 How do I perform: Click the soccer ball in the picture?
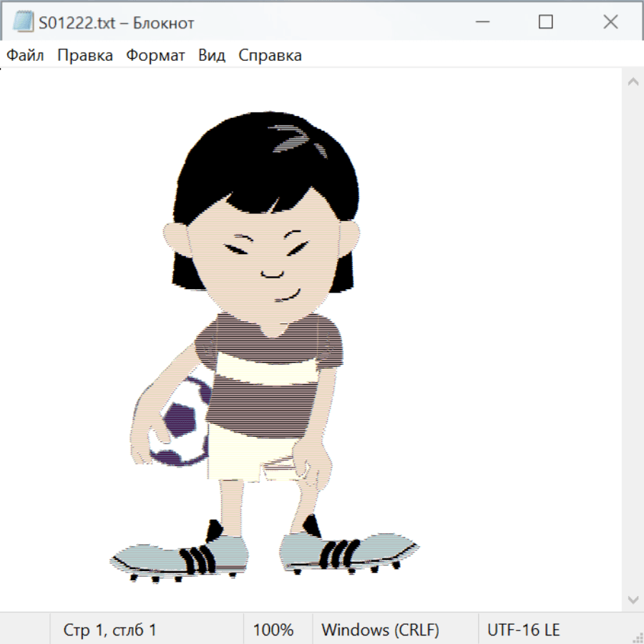point(179,422)
